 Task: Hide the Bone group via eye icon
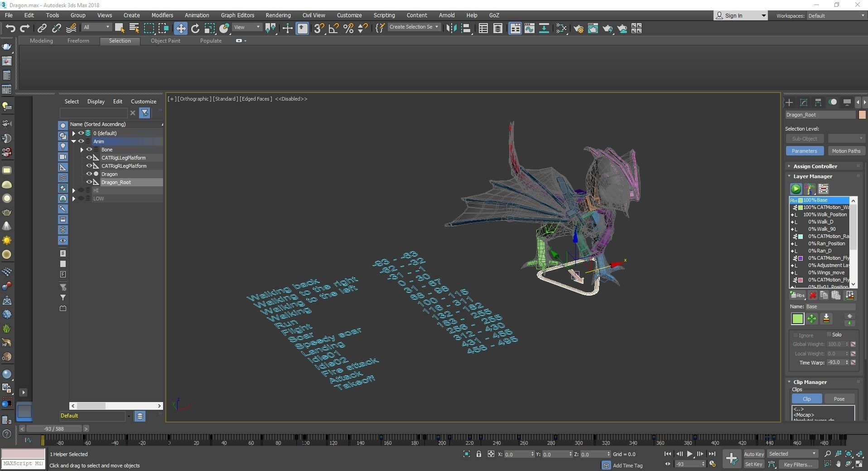(89, 150)
